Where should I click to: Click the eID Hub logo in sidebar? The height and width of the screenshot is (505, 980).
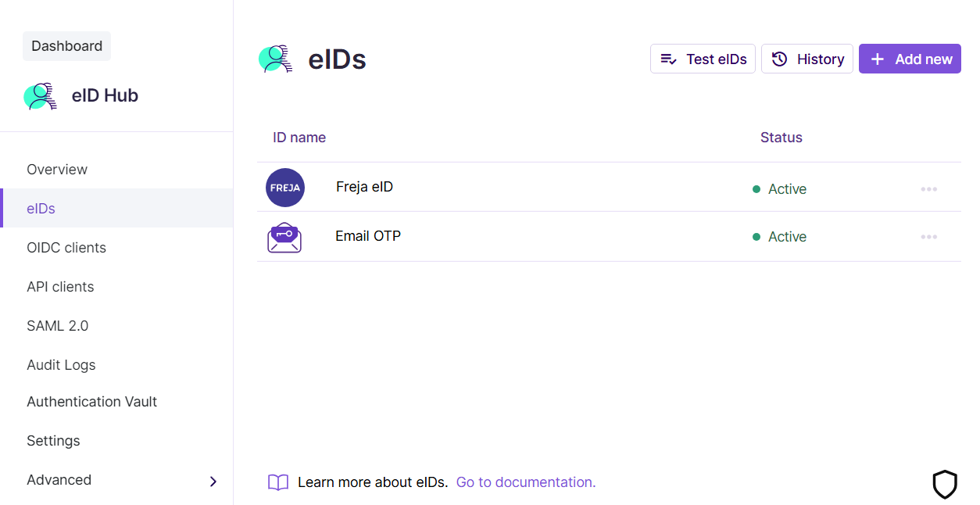[x=41, y=96]
